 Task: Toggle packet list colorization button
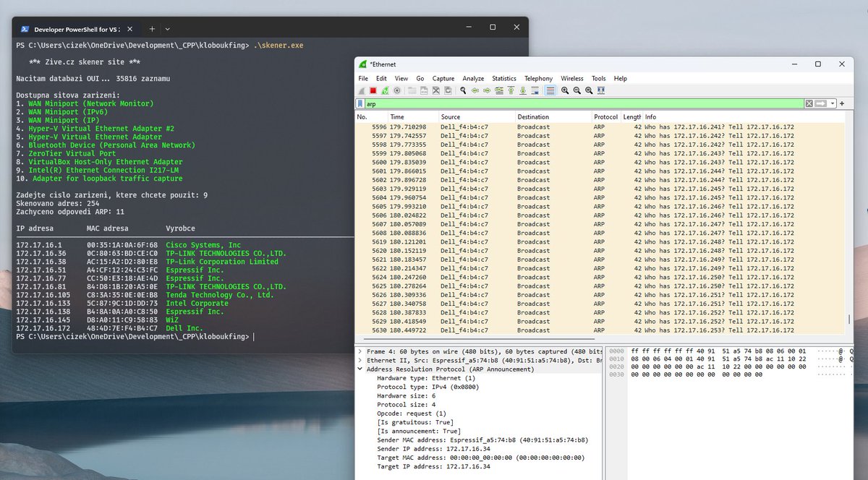point(550,90)
